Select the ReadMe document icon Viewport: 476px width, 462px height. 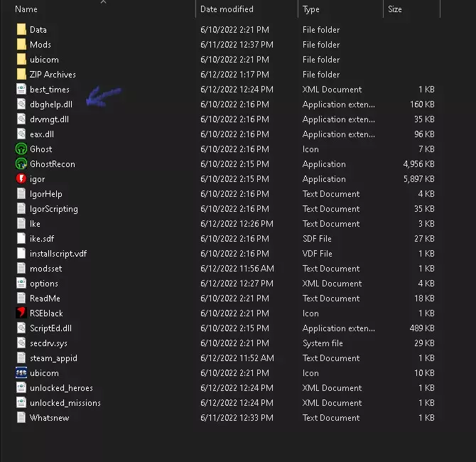(21, 299)
